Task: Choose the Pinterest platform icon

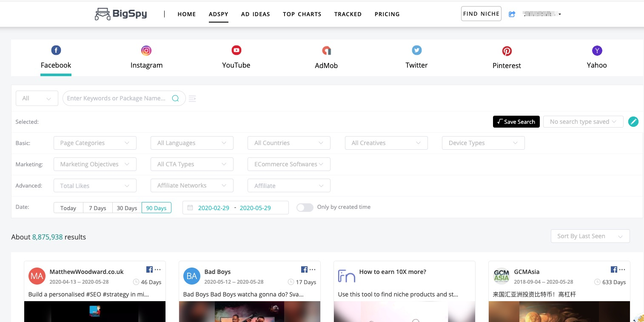Action: pyautogui.click(x=507, y=51)
